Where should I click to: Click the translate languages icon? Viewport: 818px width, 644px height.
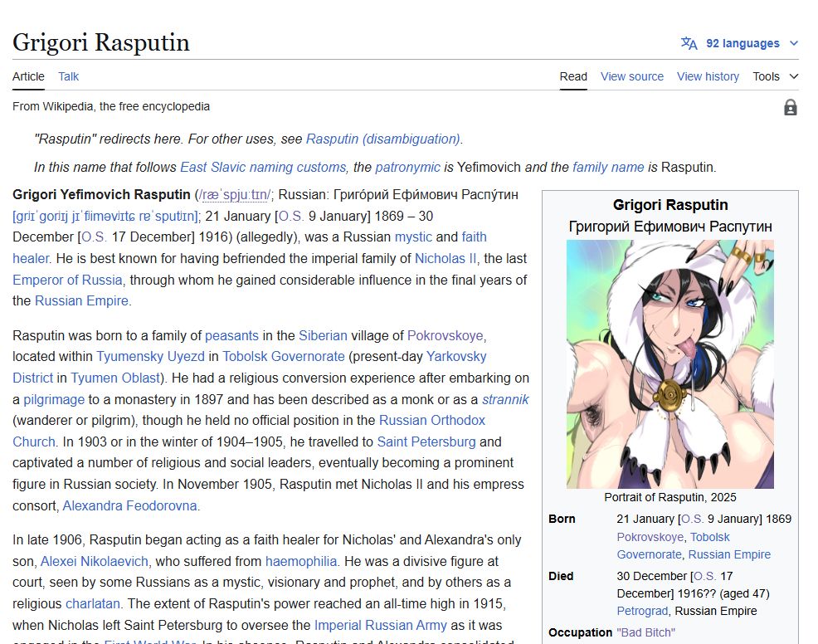click(689, 43)
